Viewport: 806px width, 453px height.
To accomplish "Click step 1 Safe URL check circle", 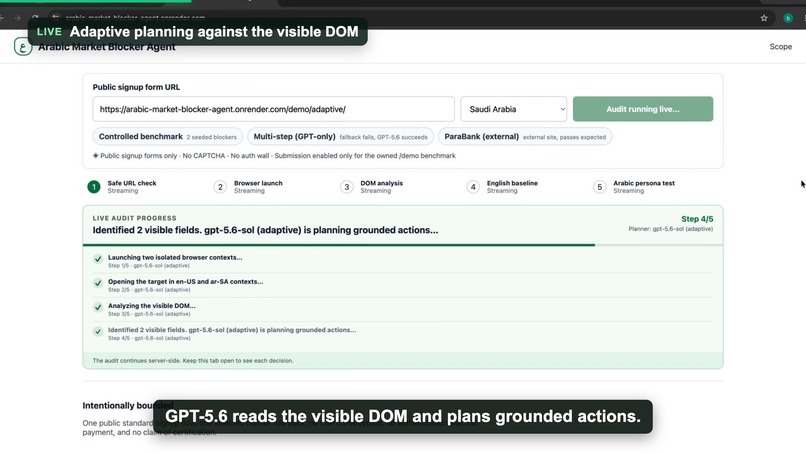I will point(94,187).
